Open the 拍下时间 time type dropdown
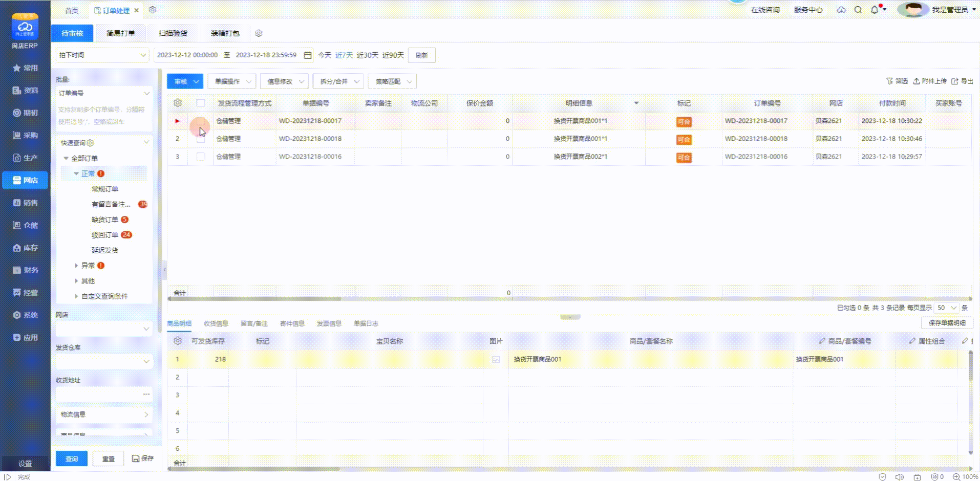The width and height of the screenshot is (980, 481). [102, 55]
